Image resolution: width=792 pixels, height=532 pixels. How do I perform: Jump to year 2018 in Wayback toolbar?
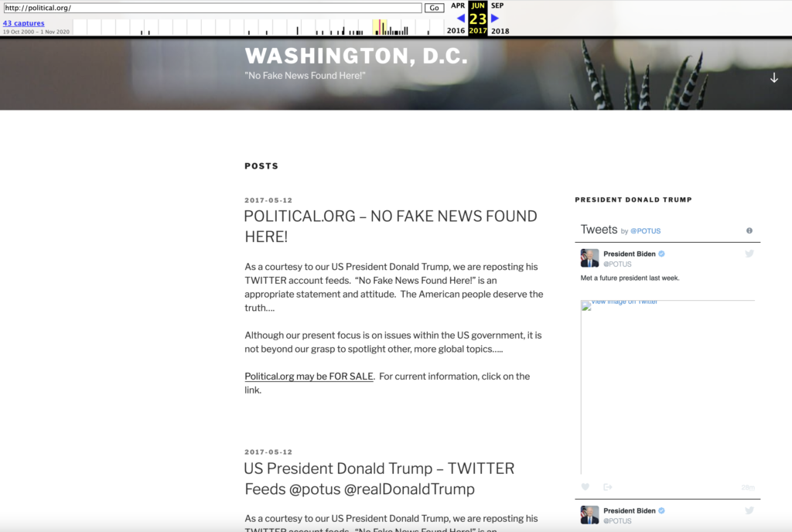(x=500, y=31)
